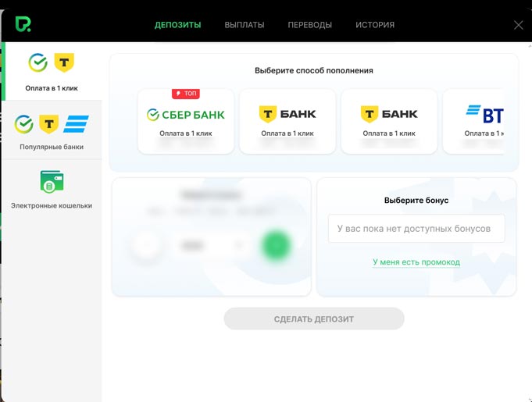Select the Сбербанк one-click payment card
Image resolution: width=532 pixels, height=402 pixels.
coord(186,121)
